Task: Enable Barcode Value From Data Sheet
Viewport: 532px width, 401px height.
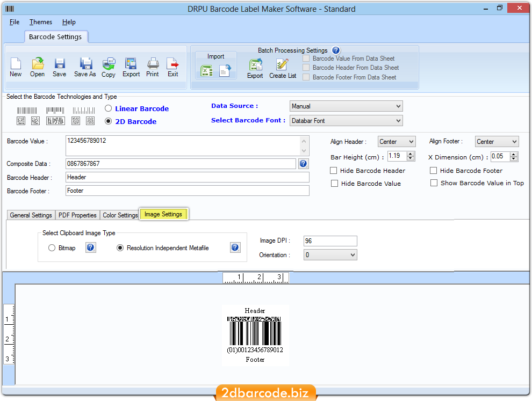Action: coord(306,59)
